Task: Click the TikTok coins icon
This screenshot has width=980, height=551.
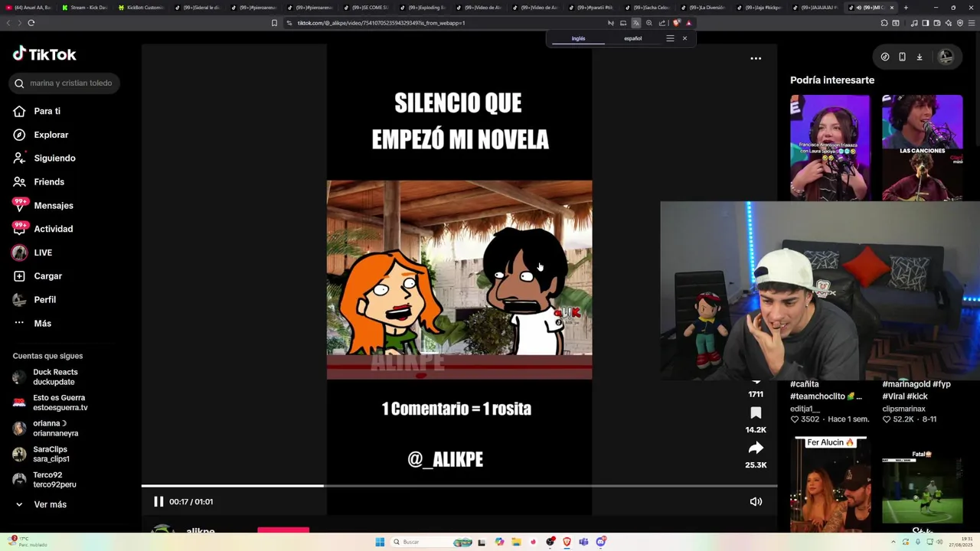Action: tap(885, 57)
